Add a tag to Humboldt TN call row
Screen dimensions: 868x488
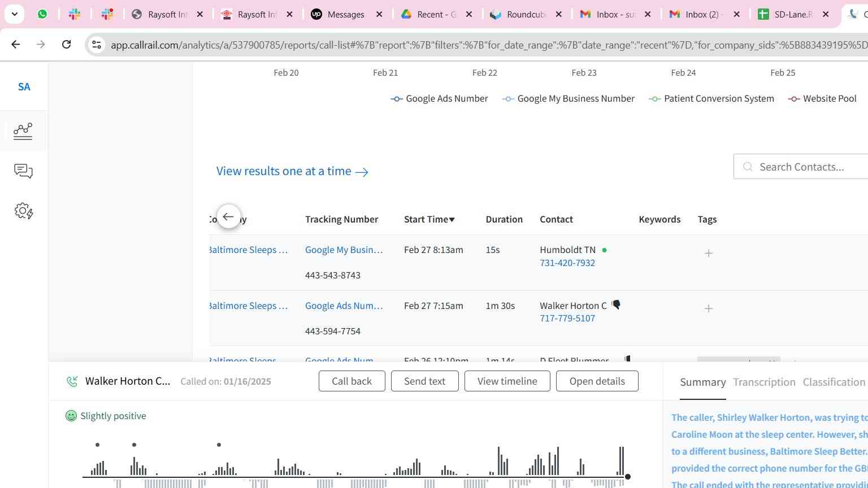(709, 254)
